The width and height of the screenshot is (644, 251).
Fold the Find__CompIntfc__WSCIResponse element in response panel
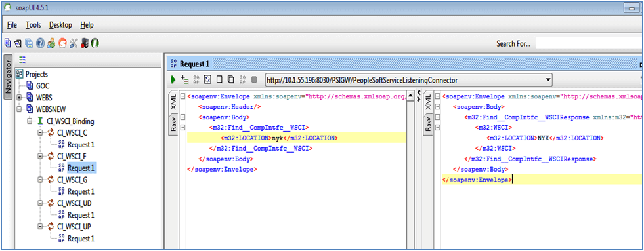(438, 117)
